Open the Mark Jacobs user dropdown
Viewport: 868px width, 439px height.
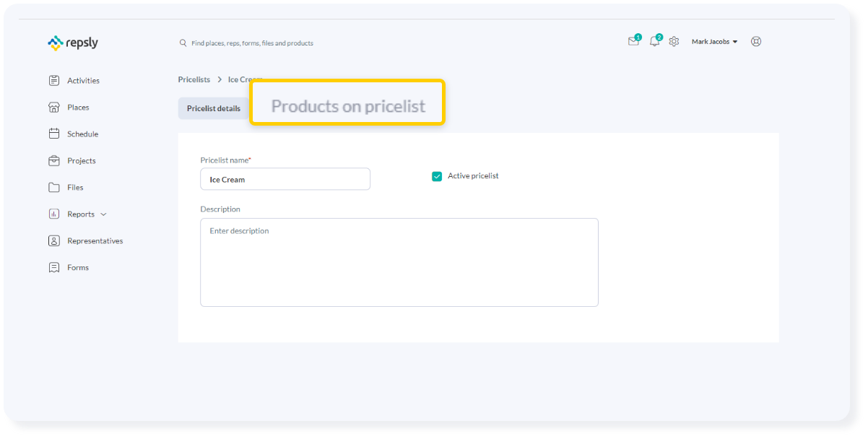click(x=714, y=42)
